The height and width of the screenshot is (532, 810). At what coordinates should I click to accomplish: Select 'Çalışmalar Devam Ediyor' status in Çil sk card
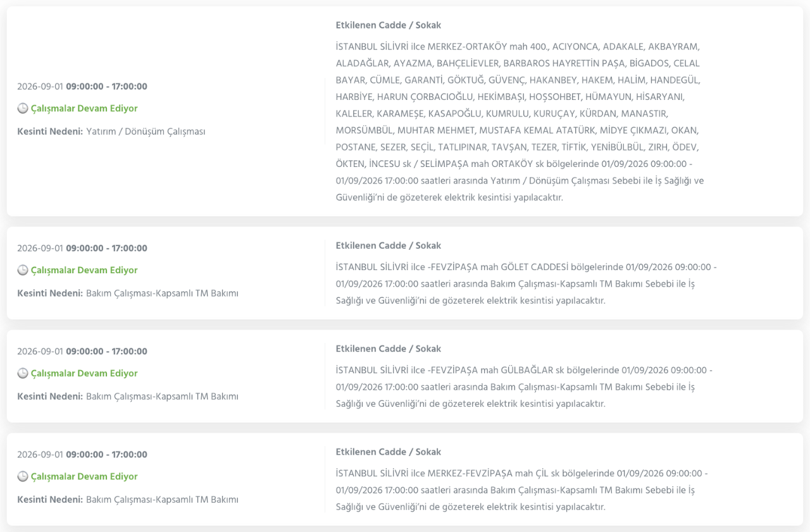click(84, 477)
